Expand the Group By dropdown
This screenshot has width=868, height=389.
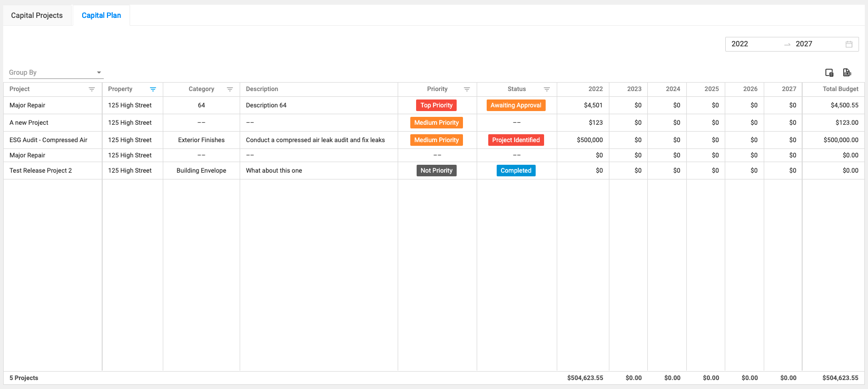56,73
